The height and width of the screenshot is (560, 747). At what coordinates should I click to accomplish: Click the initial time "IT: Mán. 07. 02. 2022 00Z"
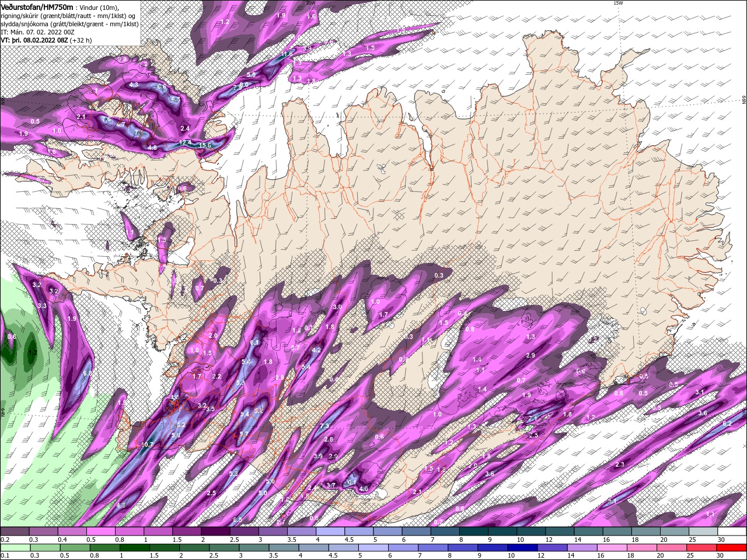pos(37,33)
